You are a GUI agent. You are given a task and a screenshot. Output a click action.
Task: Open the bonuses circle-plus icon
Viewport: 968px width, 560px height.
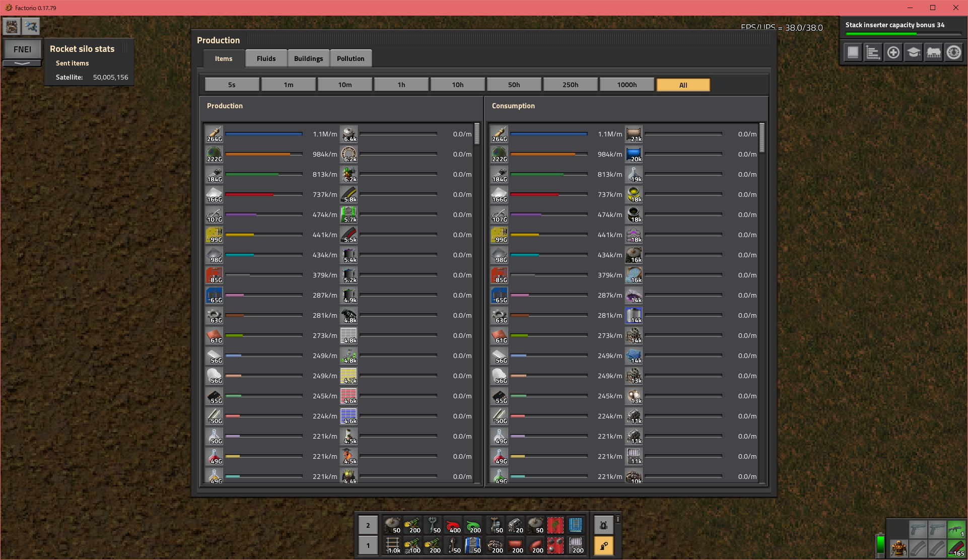click(893, 52)
